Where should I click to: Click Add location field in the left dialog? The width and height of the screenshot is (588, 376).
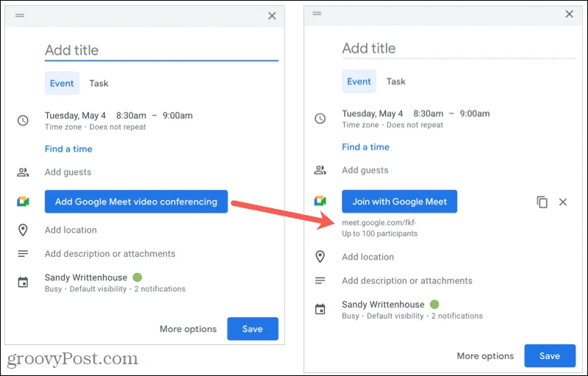click(71, 230)
